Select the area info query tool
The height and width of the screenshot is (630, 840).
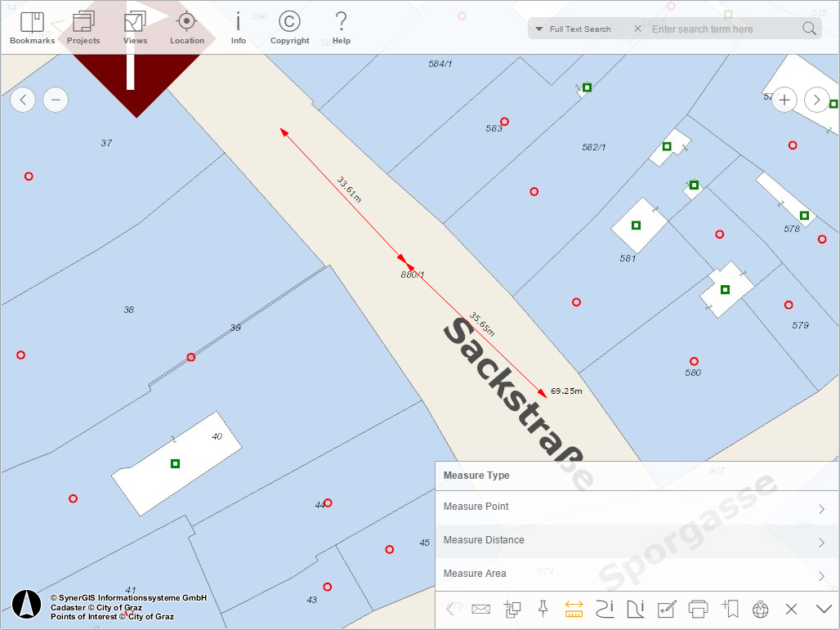[x=636, y=609]
